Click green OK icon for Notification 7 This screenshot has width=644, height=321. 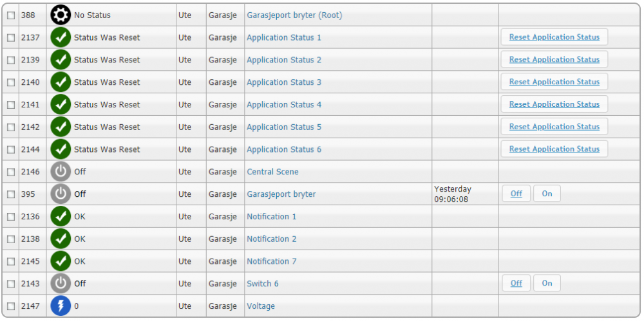[61, 261]
